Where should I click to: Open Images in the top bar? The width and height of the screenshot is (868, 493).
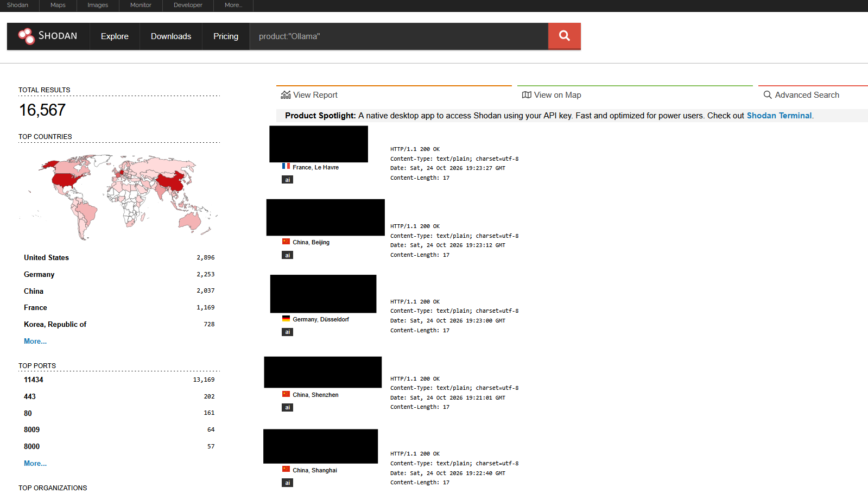(x=98, y=5)
